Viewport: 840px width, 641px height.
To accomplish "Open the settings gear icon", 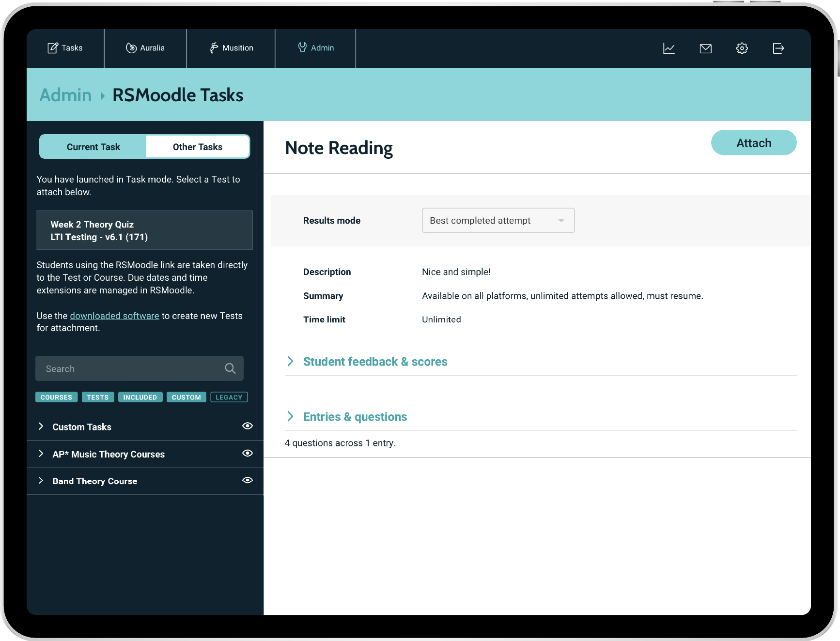I will (x=742, y=48).
